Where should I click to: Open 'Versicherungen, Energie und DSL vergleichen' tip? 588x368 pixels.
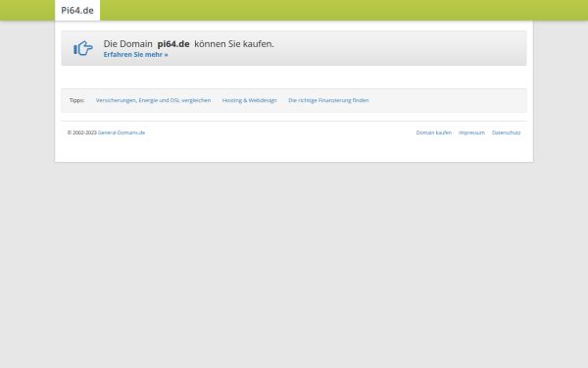coord(153,100)
